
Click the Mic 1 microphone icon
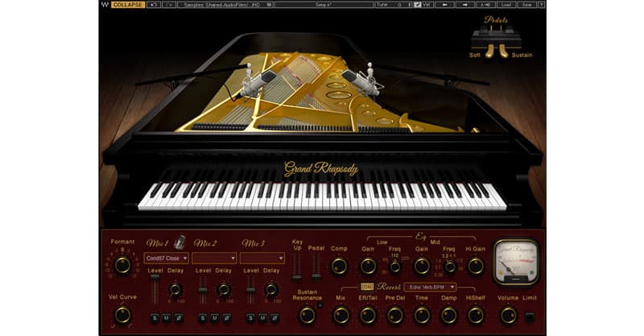180,243
